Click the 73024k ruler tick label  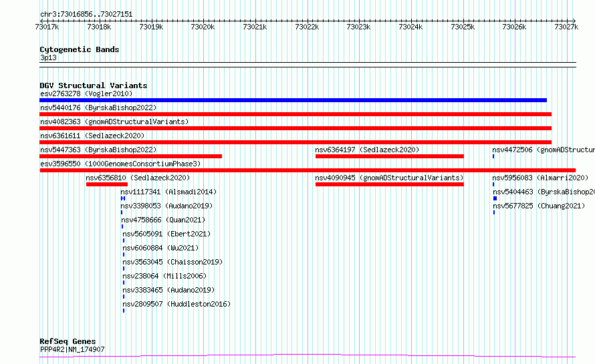[410, 27]
